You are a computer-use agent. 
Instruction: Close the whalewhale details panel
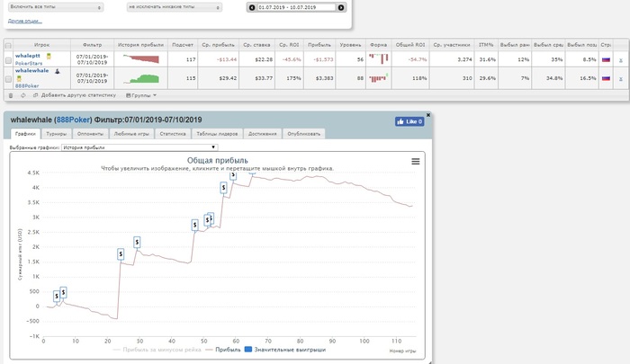428,115
